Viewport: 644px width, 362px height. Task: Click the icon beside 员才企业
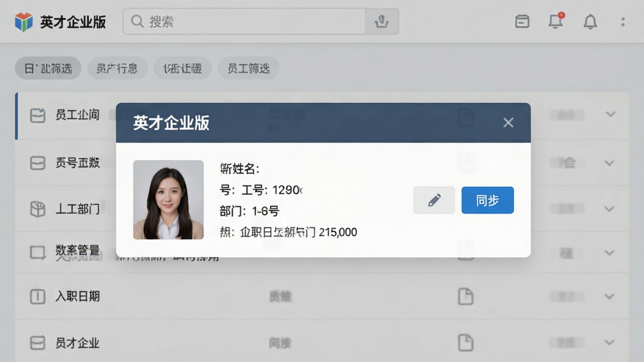37,343
